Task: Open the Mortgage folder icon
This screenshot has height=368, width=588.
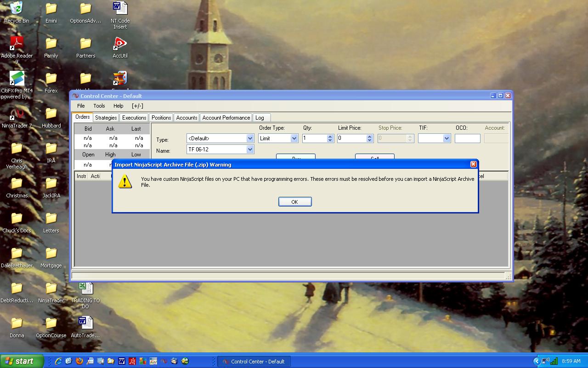Action: (x=51, y=258)
